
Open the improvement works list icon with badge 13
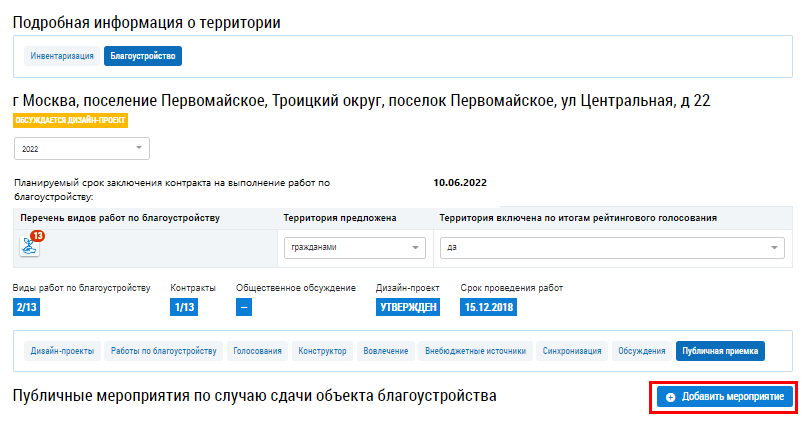coord(30,245)
